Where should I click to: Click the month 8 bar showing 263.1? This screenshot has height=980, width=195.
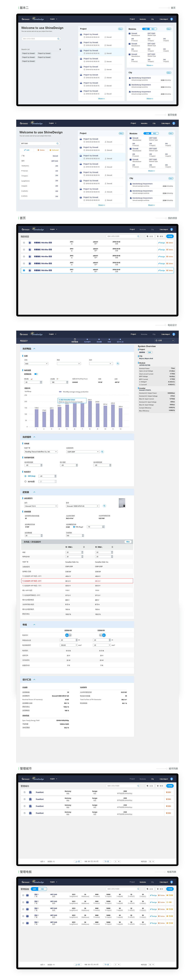(x=90, y=414)
